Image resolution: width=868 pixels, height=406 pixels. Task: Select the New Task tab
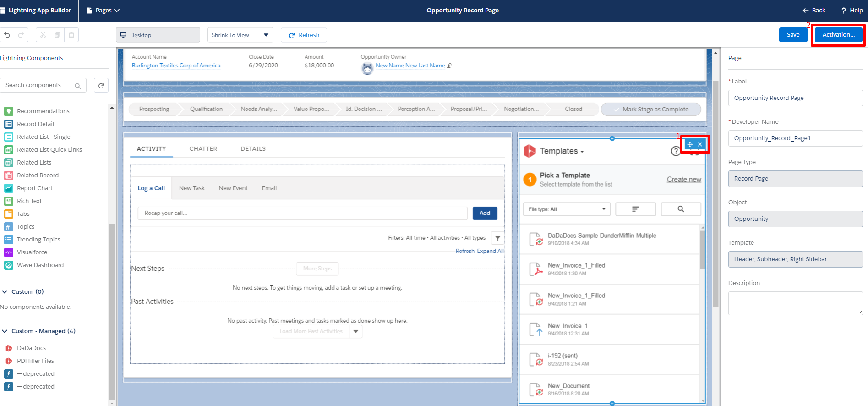tap(192, 188)
